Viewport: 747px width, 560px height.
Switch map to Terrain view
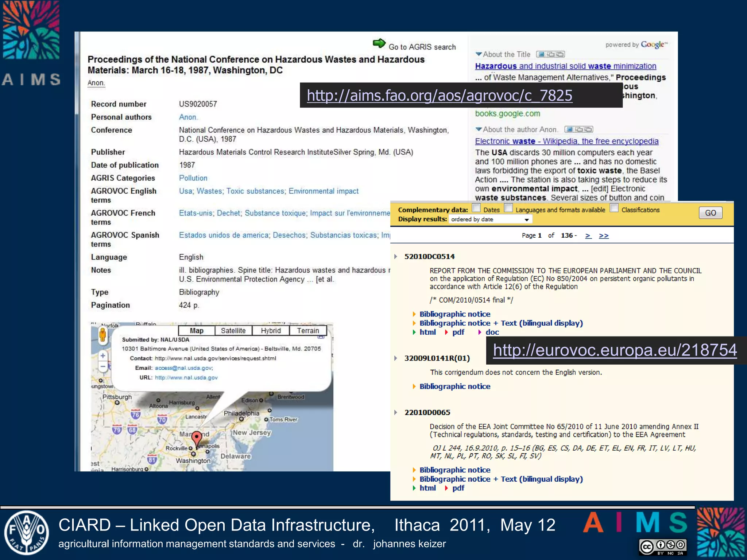pos(307,331)
